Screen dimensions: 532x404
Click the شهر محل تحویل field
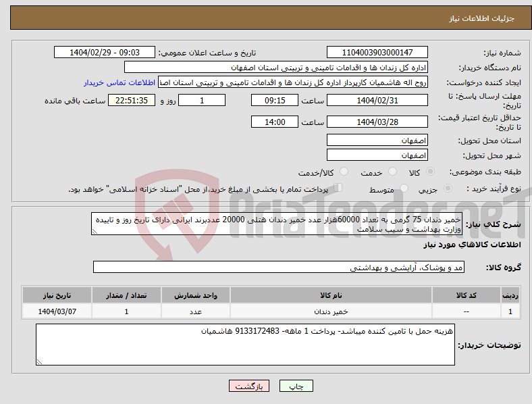377,155
